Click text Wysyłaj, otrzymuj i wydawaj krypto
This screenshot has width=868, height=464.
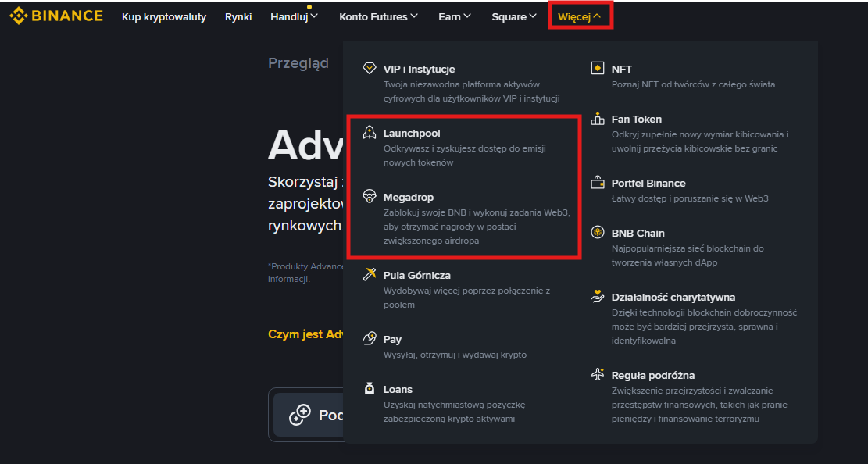pyautogui.click(x=455, y=355)
